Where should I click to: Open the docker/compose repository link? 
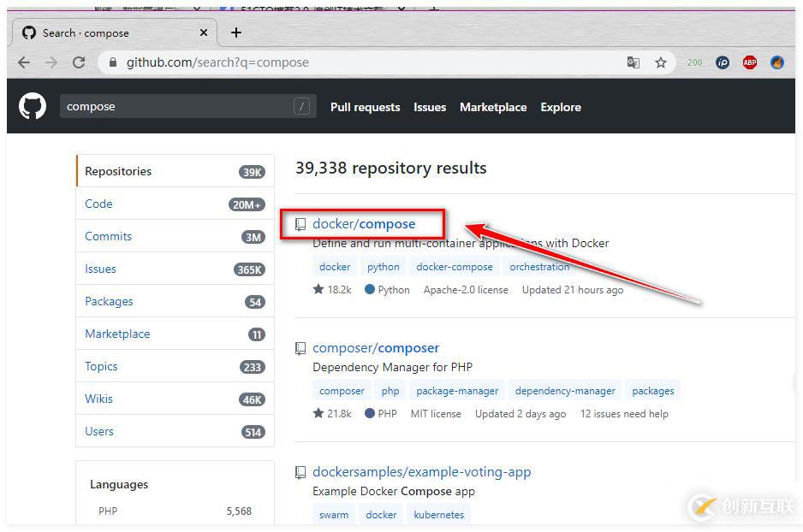(x=364, y=224)
